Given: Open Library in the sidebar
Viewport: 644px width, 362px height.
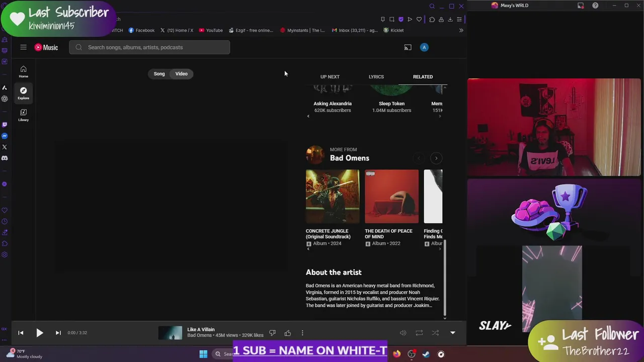Looking at the screenshot, I should click(x=23, y=115).
